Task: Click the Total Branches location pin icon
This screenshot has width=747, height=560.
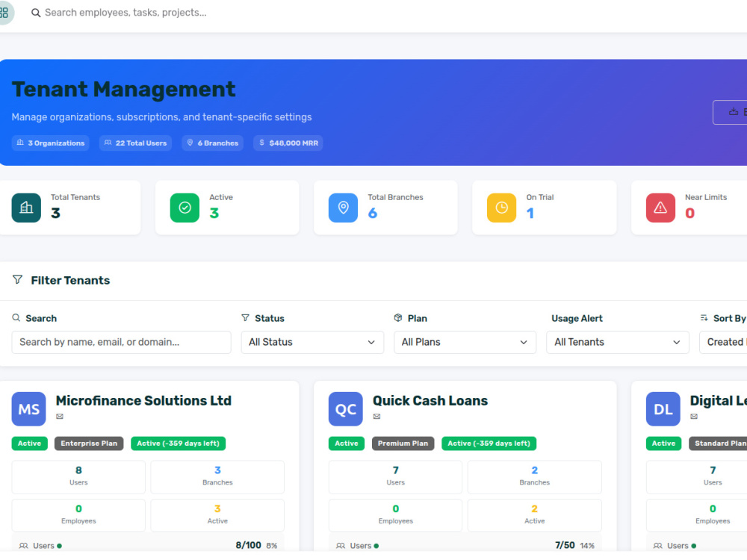Action: [x=343, y=208]
